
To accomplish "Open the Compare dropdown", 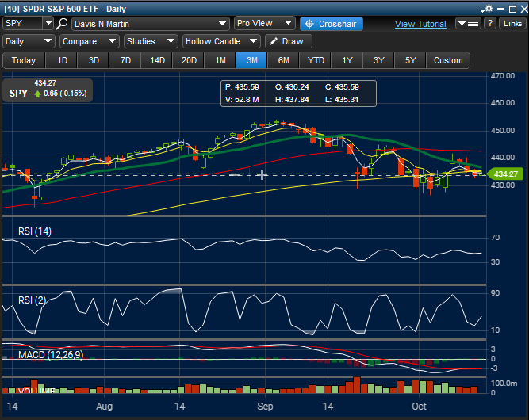I will pos(89,41).
